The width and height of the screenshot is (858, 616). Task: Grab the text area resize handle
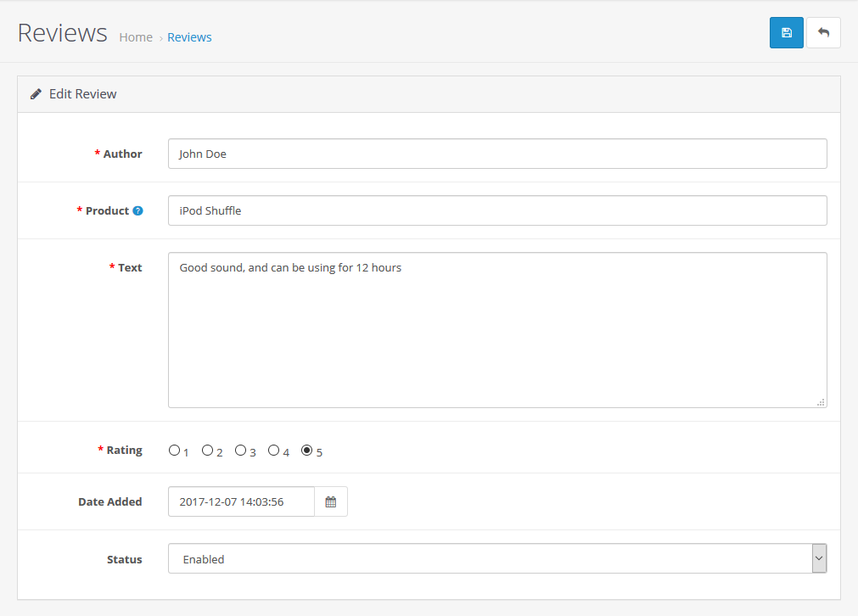tap(821, 402)
